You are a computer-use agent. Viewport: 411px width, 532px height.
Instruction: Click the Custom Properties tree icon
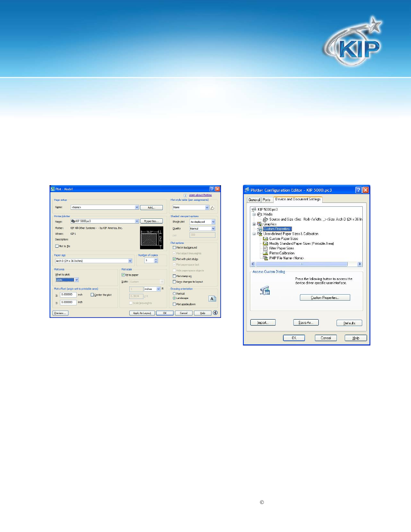tap(260, 229)
